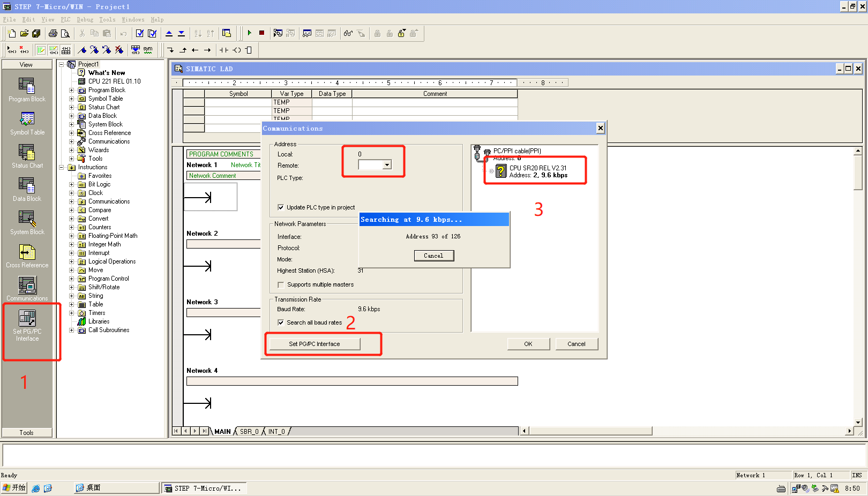
Task: Click Cancel at bottom of Communications dialog
Action: coord(577,344)
